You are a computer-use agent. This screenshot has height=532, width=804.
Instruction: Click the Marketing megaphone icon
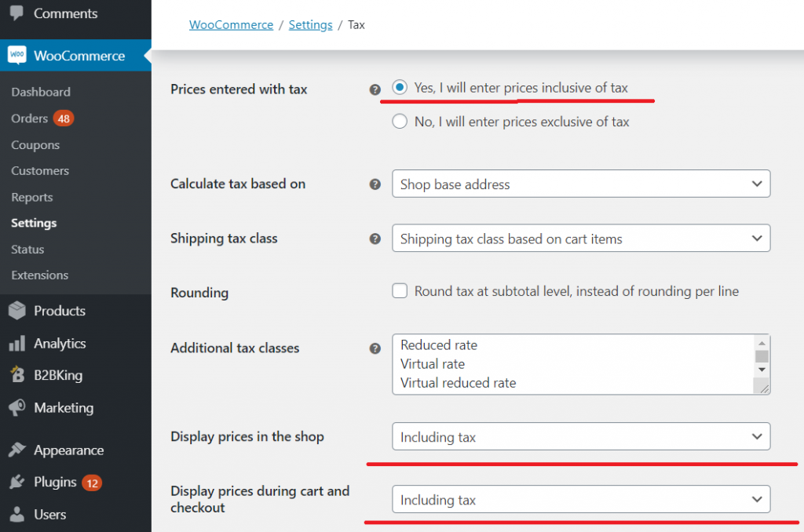17,407
